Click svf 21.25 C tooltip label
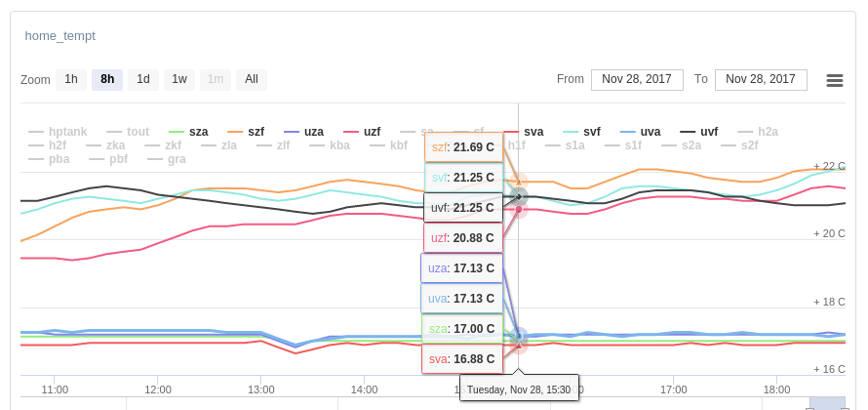Viewport: 868px width, 410px height. click(463, 178)
